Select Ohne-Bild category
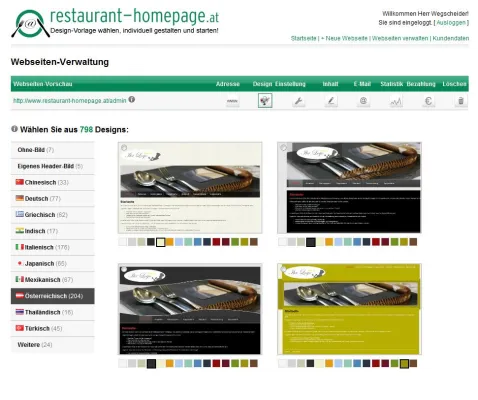Screen dimensions: 478x400 click(x=53, y=150)
